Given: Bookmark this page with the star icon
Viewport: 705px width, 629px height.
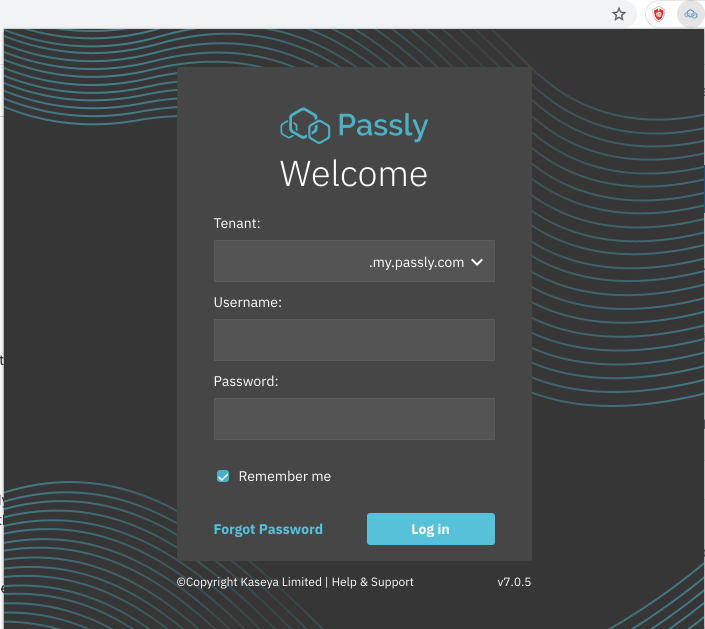Looking at the screenshot, I should (x=619, y=14).
